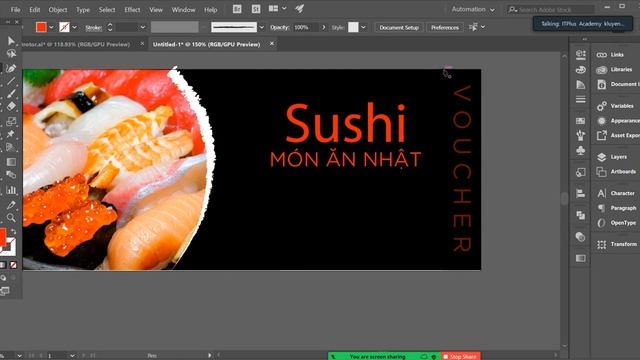Viewport: 640px width, 360px height.
Task: Click the Stop Share button
Action: click(x=460, y=356)
